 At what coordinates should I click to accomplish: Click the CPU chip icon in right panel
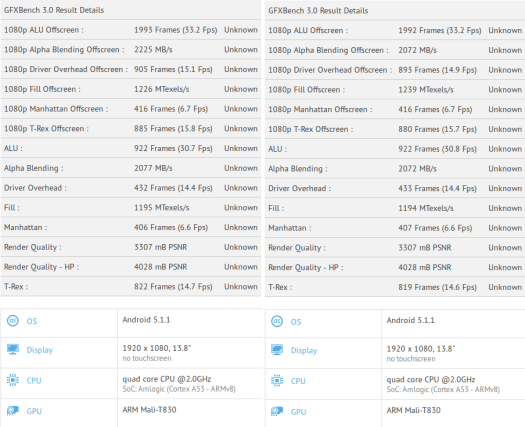coord(277,381)
